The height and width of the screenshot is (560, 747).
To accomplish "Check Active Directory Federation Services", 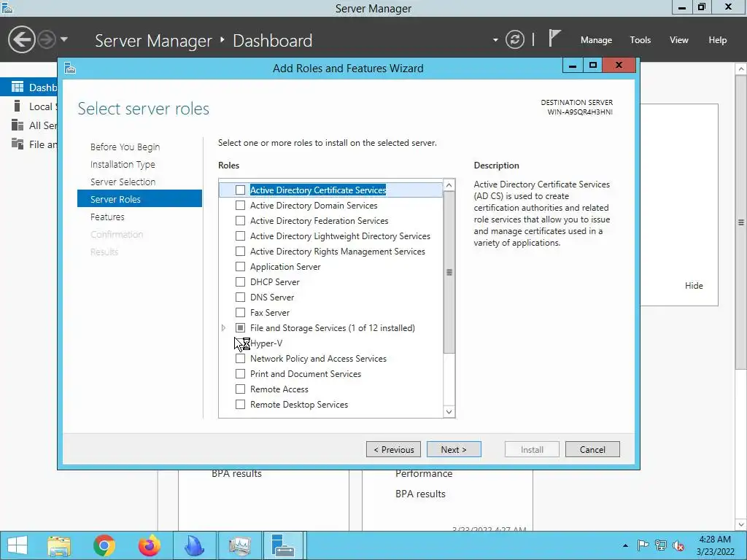I will pos(241,220).
